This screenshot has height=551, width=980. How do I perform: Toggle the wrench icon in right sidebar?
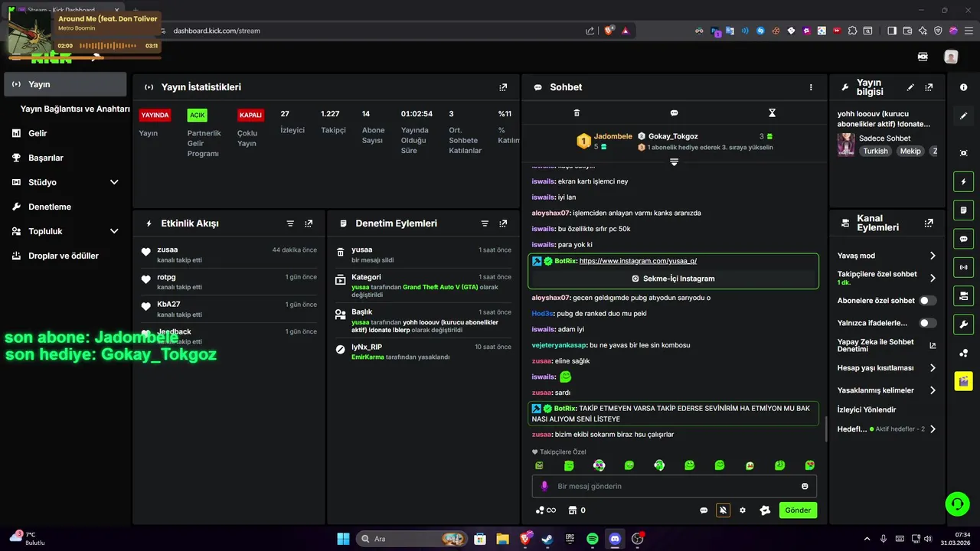tap(963, 324)
